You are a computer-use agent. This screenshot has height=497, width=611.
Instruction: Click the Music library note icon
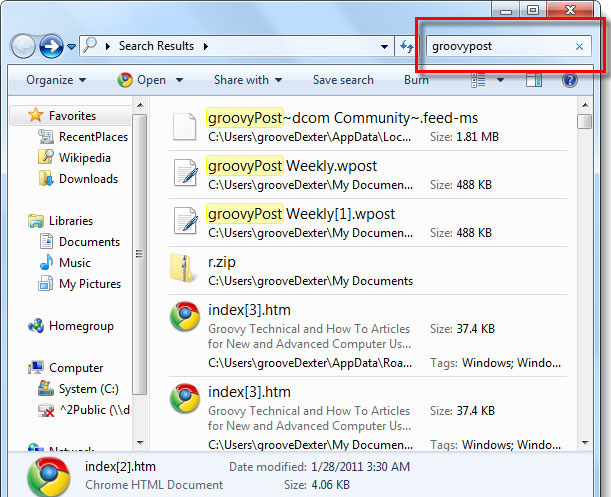click(x=46, y=262)
